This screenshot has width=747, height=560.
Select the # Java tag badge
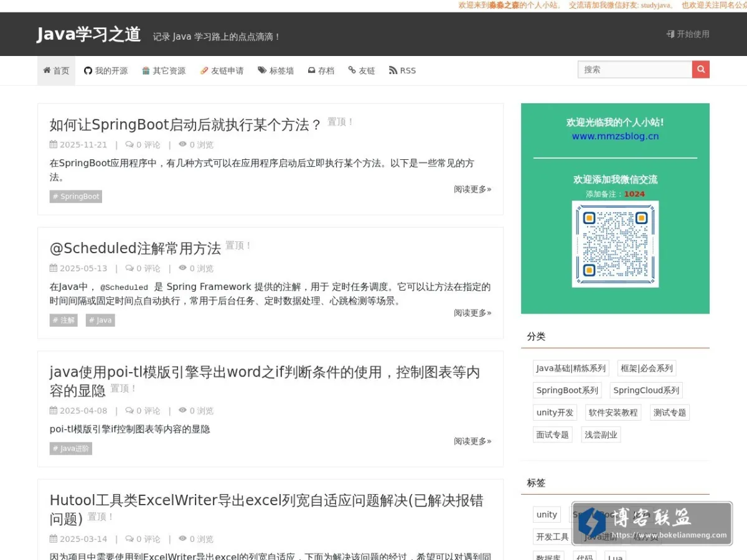click(x=100, y=320)
